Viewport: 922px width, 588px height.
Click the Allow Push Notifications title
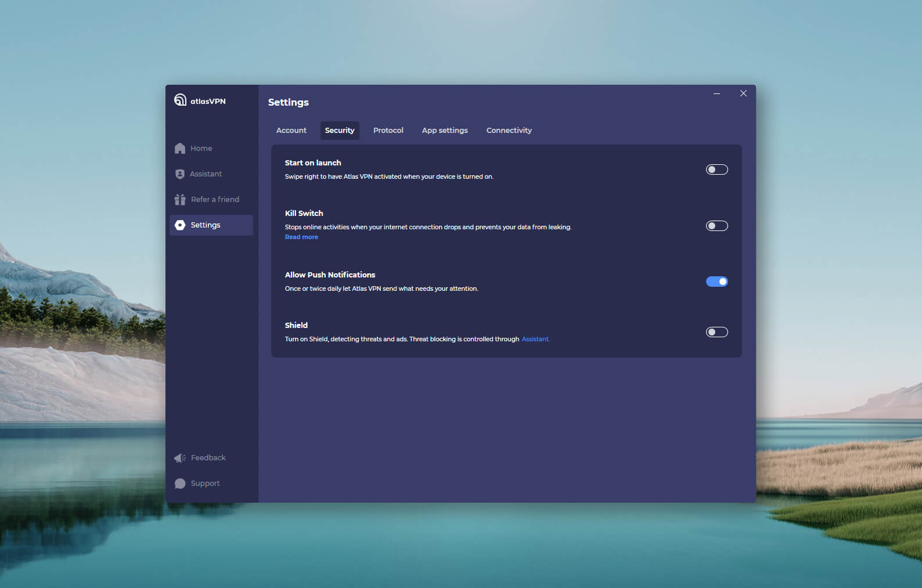(x=330, y=275)
